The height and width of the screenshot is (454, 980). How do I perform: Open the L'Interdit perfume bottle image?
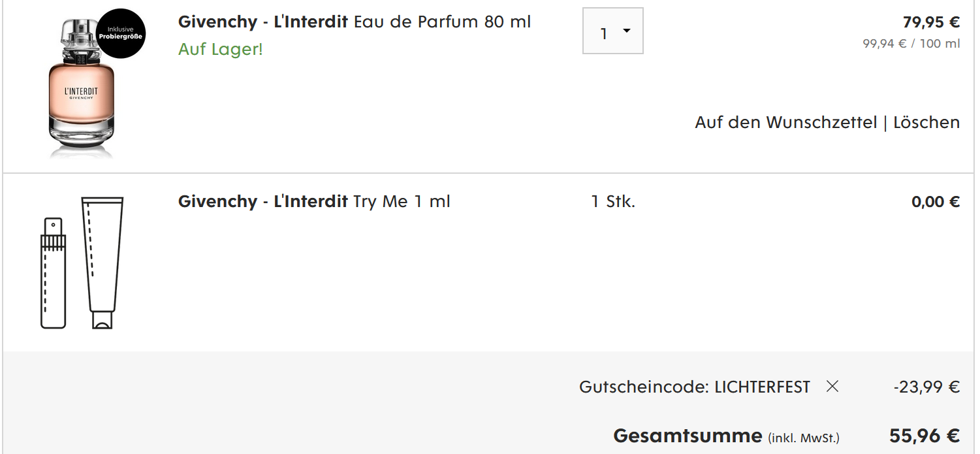pos(82,98)
